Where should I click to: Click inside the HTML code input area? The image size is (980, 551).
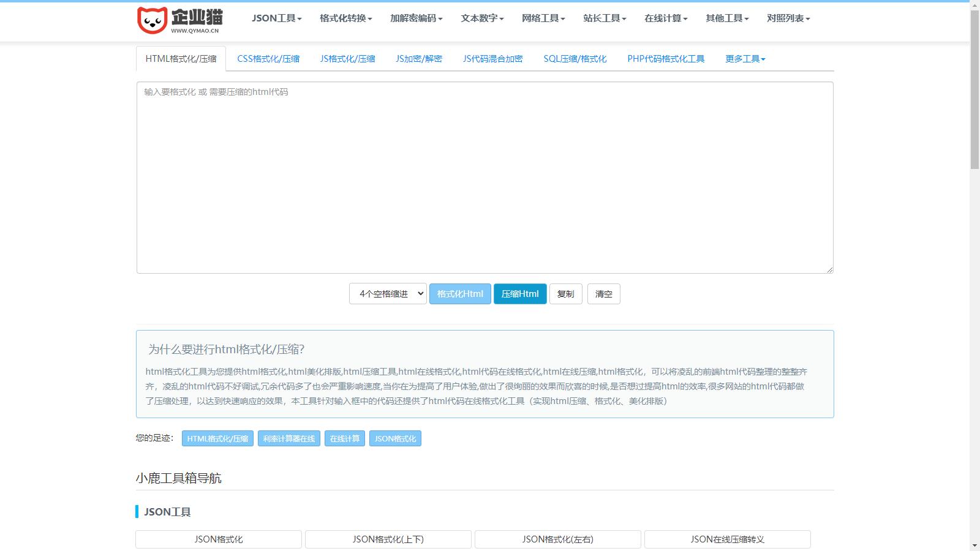[484, 178]
